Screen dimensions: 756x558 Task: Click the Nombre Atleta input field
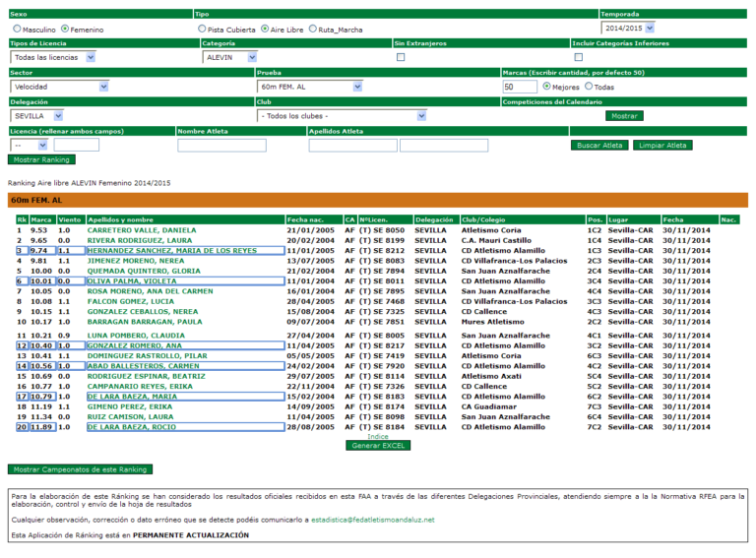221,146
